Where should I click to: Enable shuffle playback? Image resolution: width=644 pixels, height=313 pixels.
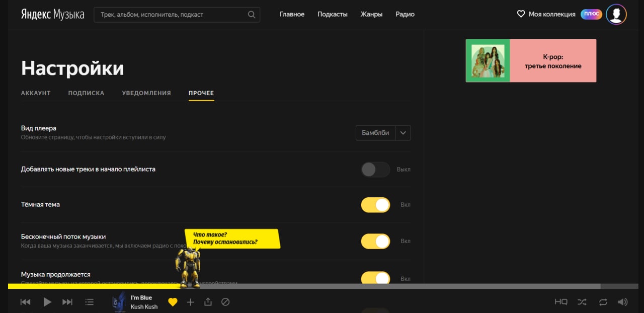pyautogui.click(x=582, y=302)
